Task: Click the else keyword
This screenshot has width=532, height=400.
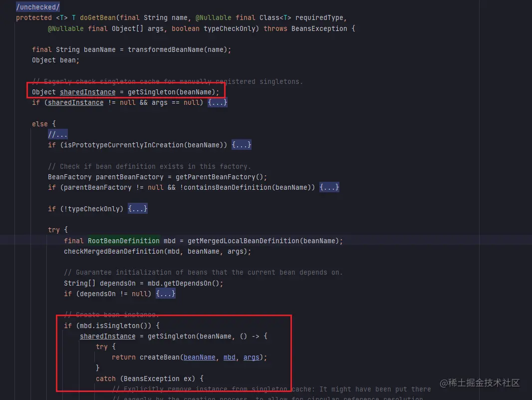Action: point(40,124)
